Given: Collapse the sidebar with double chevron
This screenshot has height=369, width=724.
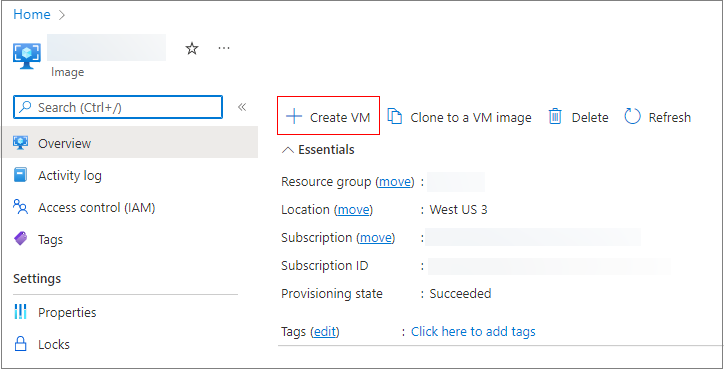Looking at the screenshot, I should click(242, 107).
